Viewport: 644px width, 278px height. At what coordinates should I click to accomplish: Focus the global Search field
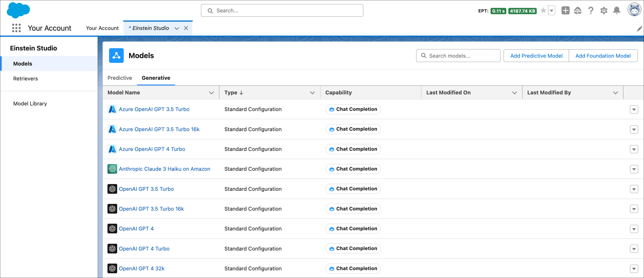tap(282, 10)
